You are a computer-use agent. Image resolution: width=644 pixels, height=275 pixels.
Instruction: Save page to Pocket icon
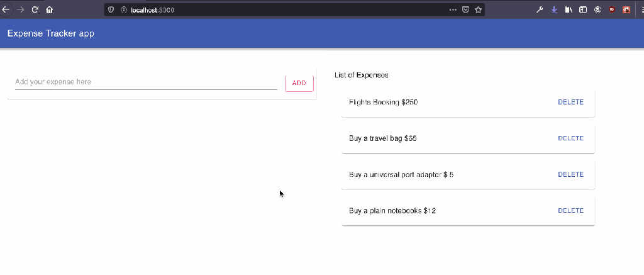(466, 9)
